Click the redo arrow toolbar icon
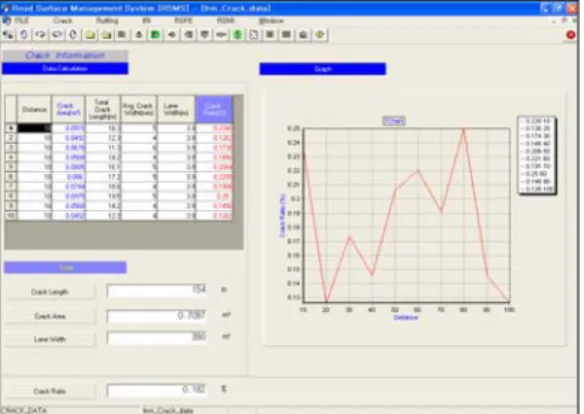 tap(41, 35)
